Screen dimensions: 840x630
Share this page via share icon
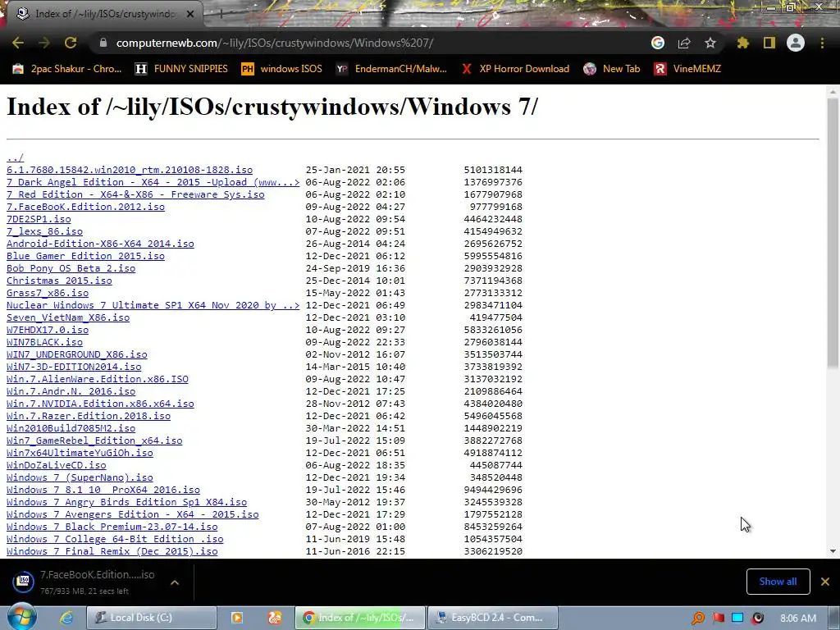tap(684, 43)
